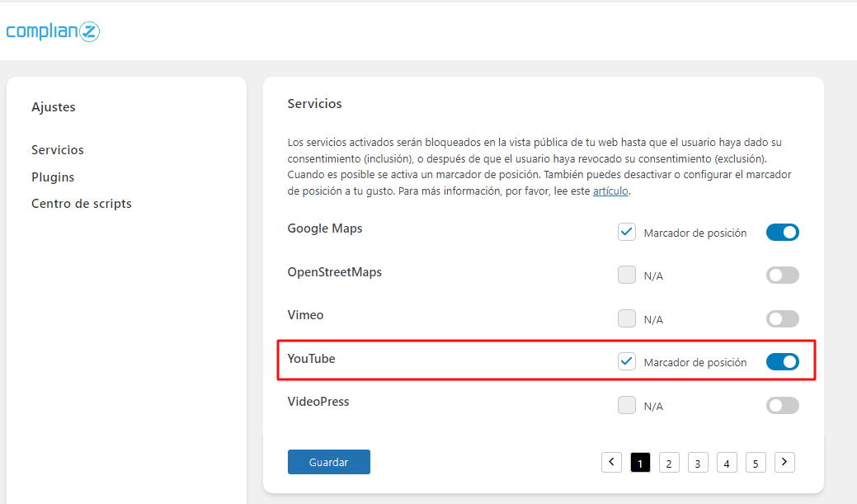Open the artículo link
The height and width of the screenshot is (504, 857).
610,191
